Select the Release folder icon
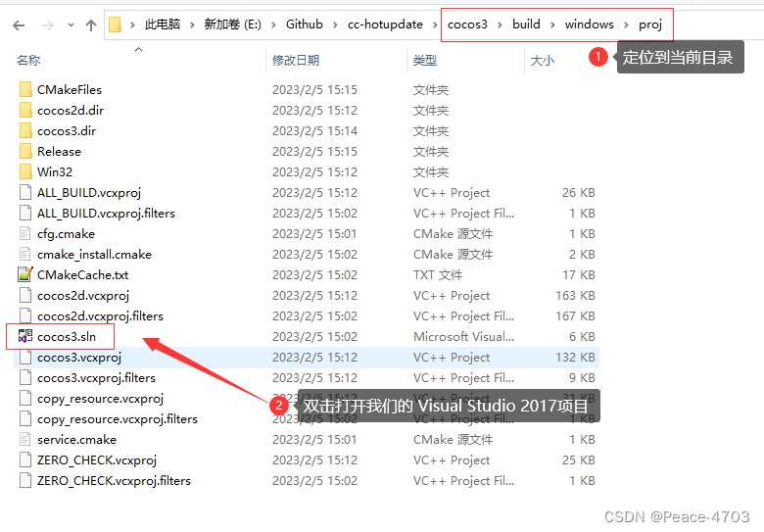The image size is (764, 532). (x=25, y=152)
